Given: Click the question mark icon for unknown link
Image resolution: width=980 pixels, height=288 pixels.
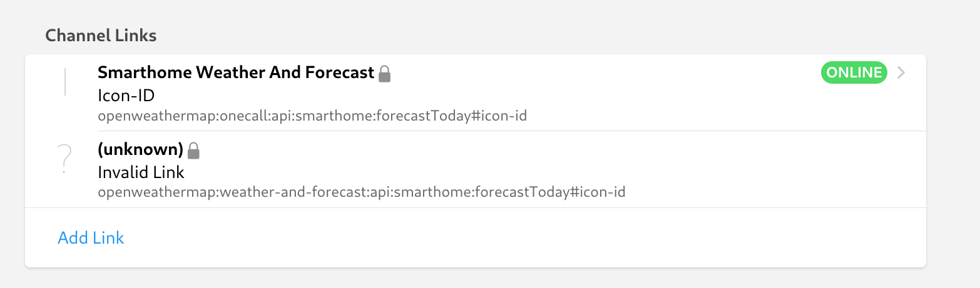Looking at the screenshot, I should tap(64, 158).
